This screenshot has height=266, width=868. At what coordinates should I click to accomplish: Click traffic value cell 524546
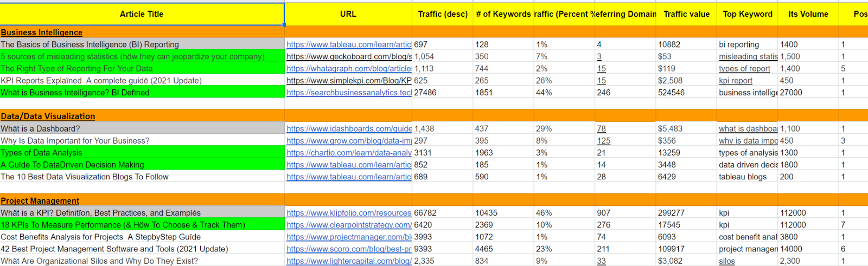[687, 93]
